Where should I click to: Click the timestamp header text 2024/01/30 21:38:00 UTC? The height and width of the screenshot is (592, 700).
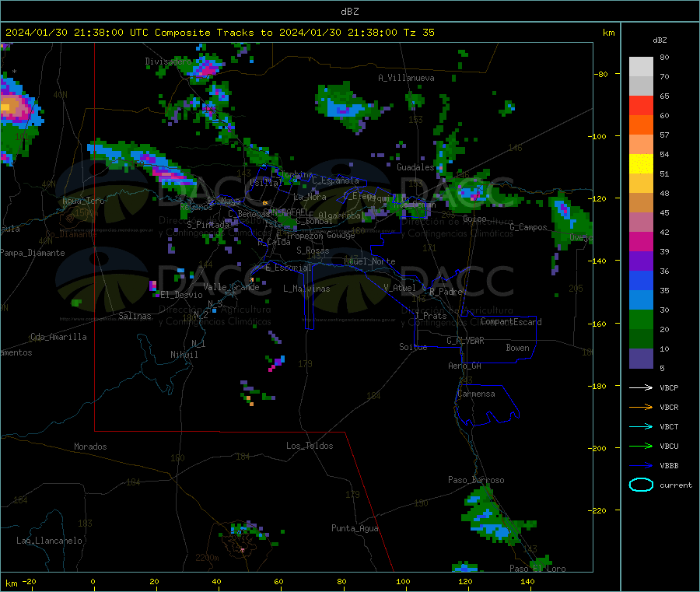pos(77,33)
